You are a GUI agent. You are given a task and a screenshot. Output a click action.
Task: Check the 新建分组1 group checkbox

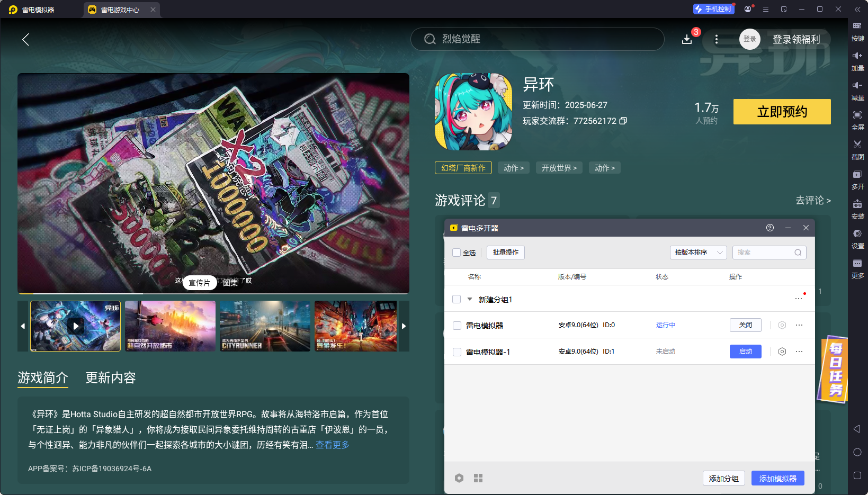457,299
